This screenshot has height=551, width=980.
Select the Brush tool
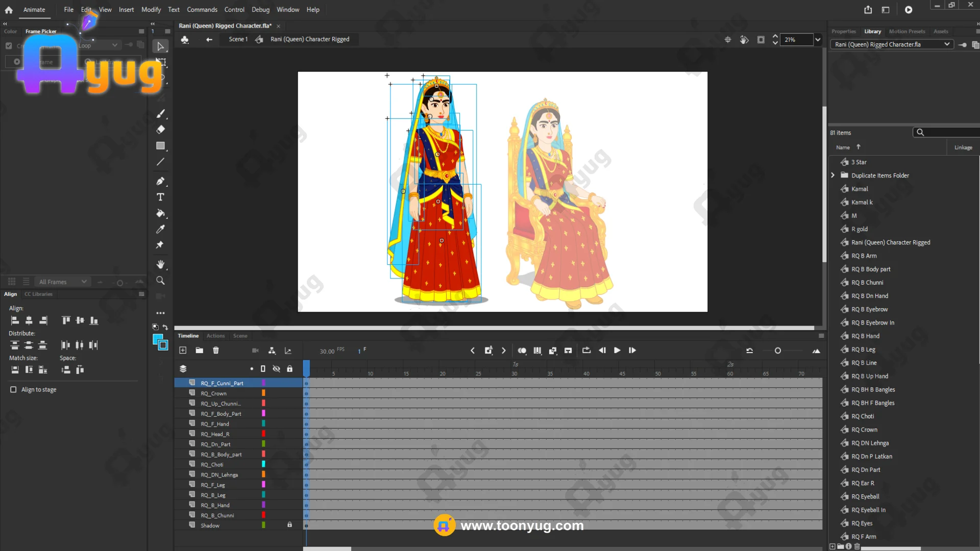pos(160,113)
